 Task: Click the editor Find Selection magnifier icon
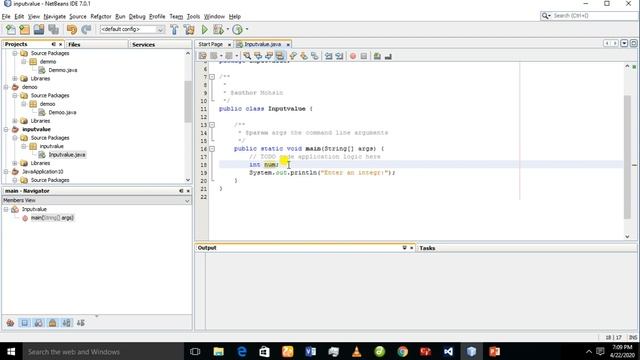click(247, 56)
